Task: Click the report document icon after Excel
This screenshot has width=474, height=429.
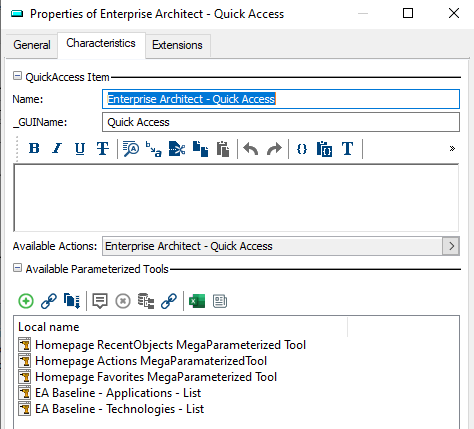Action: click(220, 301)
